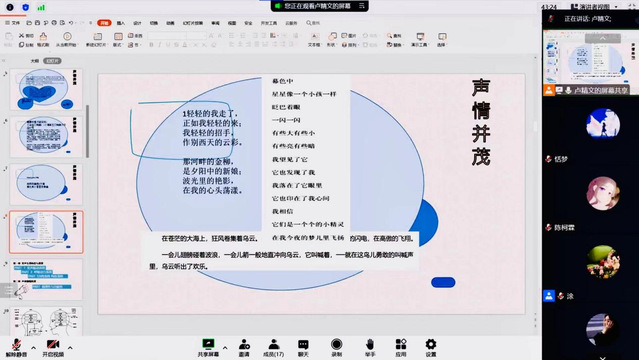Open the 共享屏幕 share screen icon

pos(208,348)
